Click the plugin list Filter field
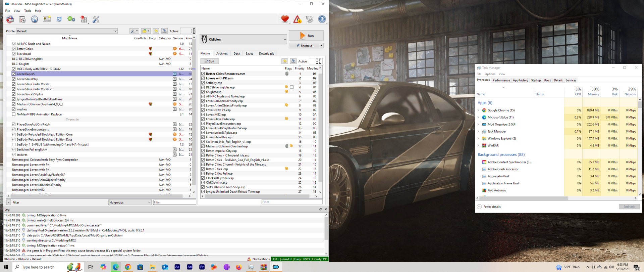This screenshot has height=272, width=644. [292, 202]
